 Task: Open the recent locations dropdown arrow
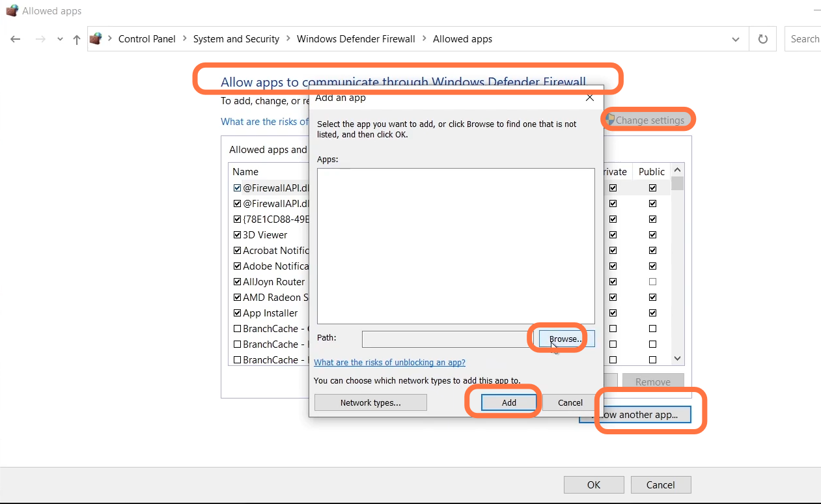click(60, 39)
